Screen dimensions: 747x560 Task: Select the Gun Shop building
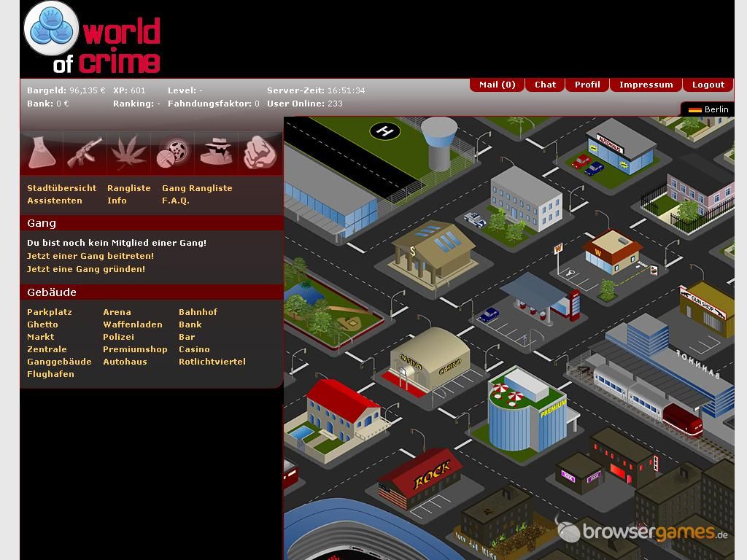708,308
